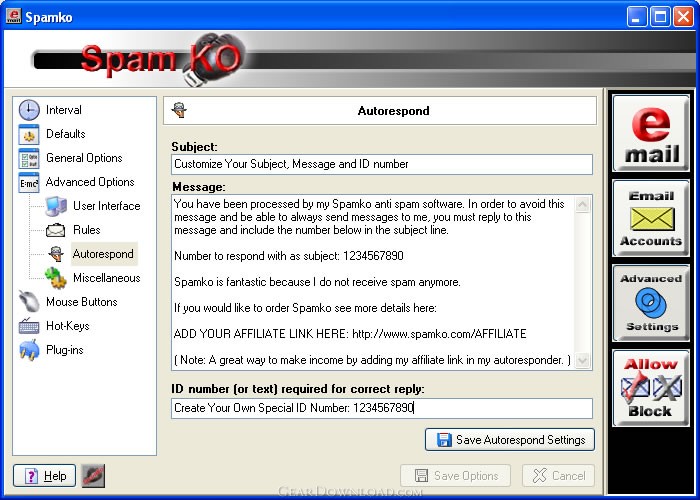
Task: Click the Miscellaneous gears icon
Action: coord(56,278)
